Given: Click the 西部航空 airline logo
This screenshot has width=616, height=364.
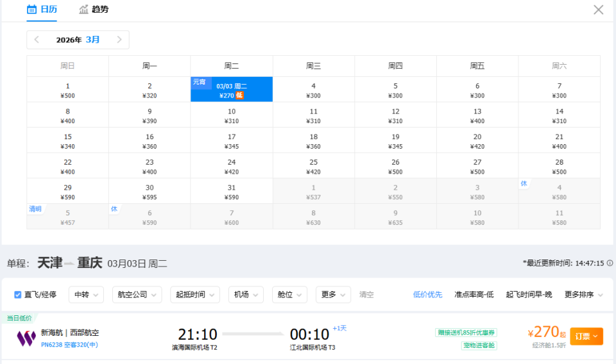Looking at the screenshot, I should click(26, 338).
